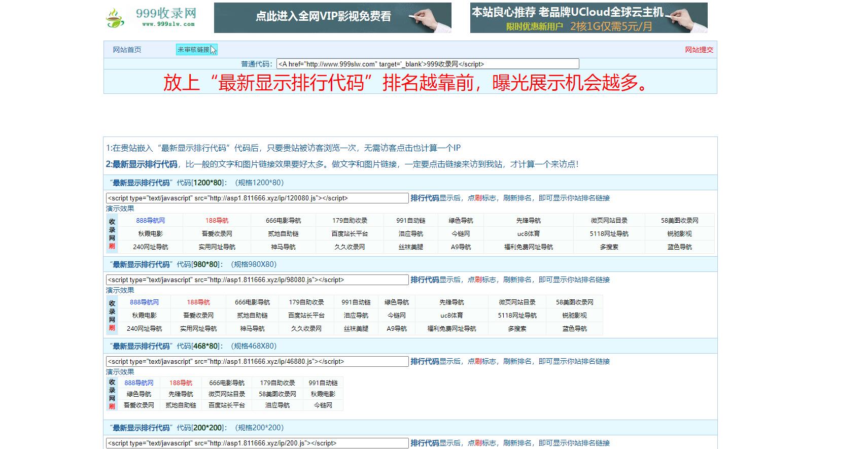Open the 全网VIP影视免费看 banner ad
The width and height of the screenshot is (868, 449).
pyautogui.click(x=333, y=18)
